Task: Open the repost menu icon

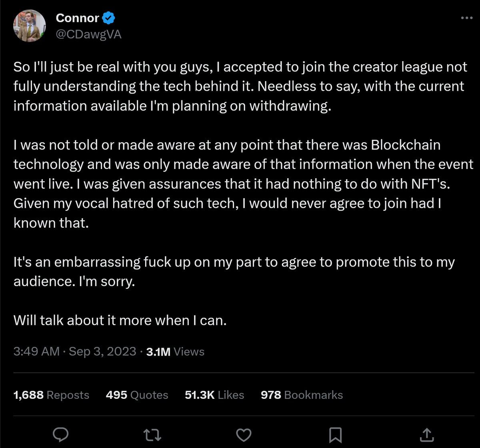Action: point(152,434)
